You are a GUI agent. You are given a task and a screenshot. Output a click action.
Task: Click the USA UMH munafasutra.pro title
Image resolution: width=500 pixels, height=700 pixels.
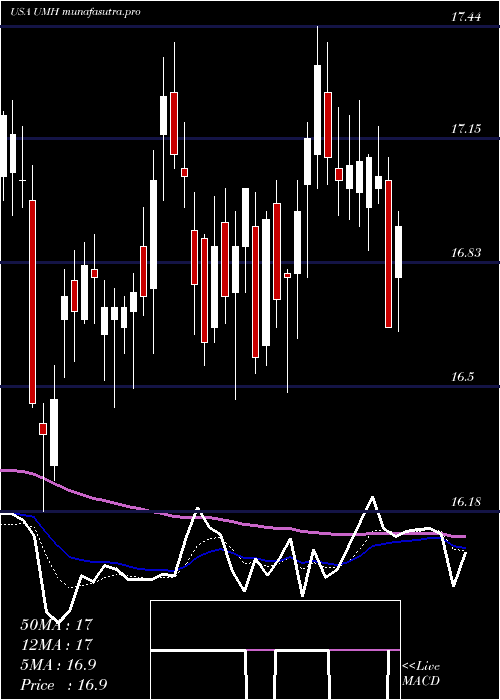click(75, 12)
